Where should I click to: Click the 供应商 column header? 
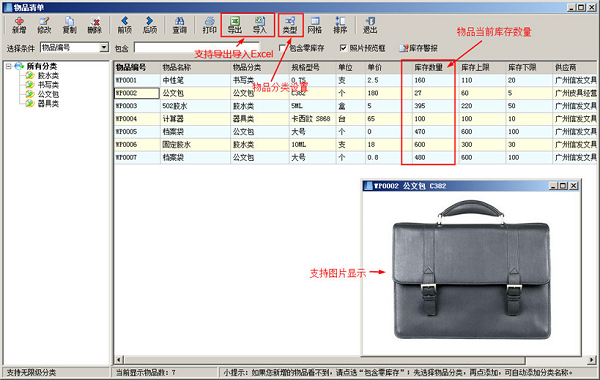coord(575,67)
